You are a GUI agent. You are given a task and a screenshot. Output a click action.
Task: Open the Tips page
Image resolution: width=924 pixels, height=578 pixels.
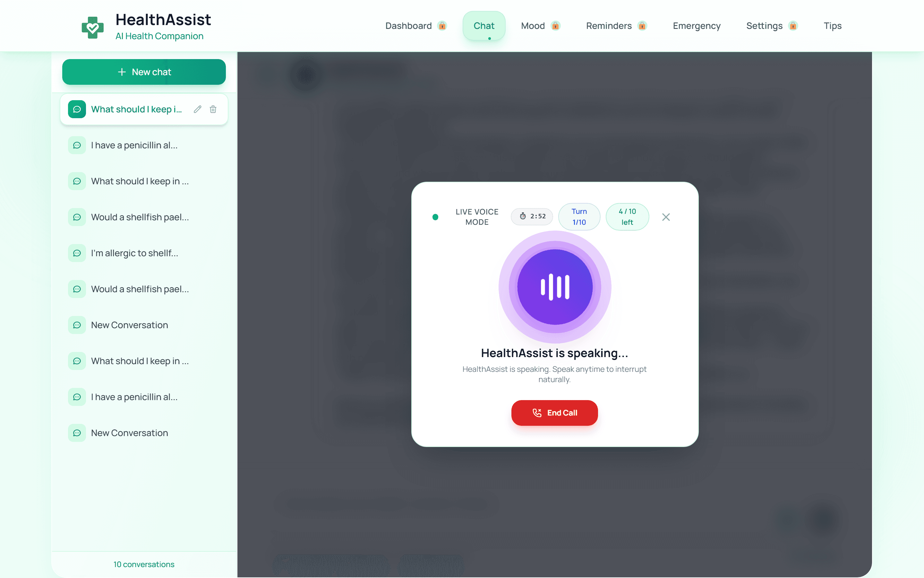pos(832,26)
